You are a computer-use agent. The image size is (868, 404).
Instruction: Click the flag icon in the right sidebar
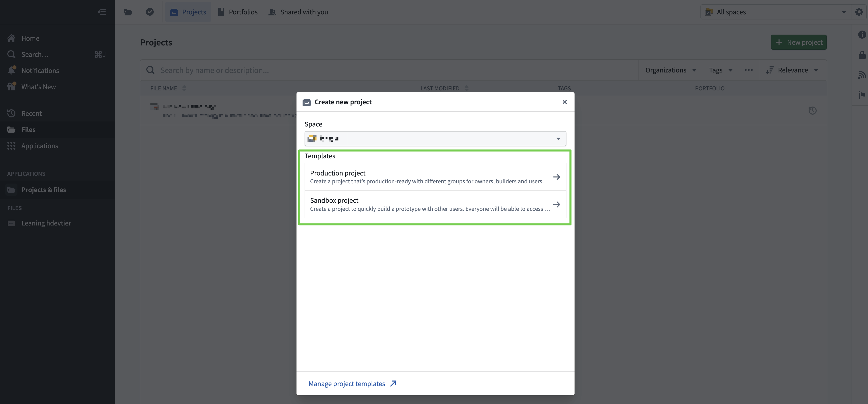[862, 95]
